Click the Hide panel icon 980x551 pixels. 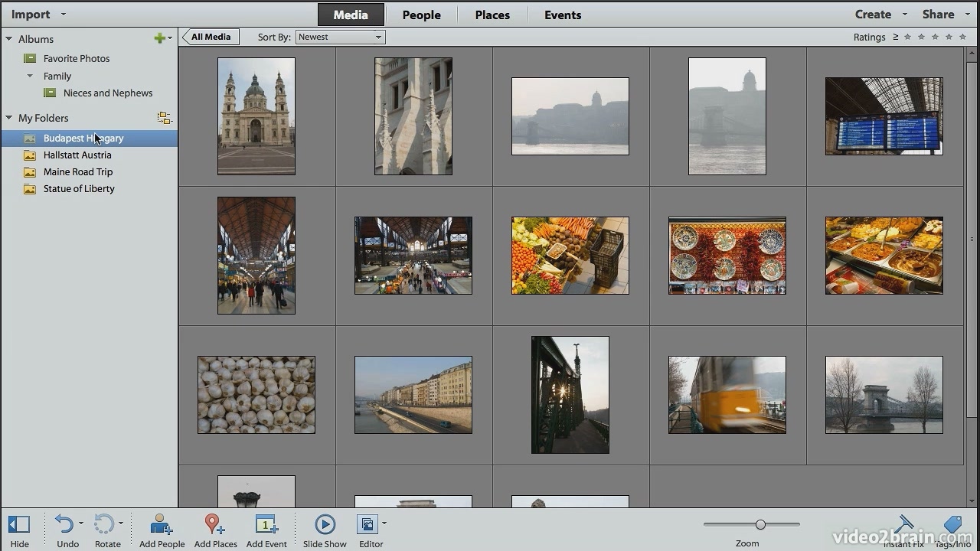click(x=19, y=524)
